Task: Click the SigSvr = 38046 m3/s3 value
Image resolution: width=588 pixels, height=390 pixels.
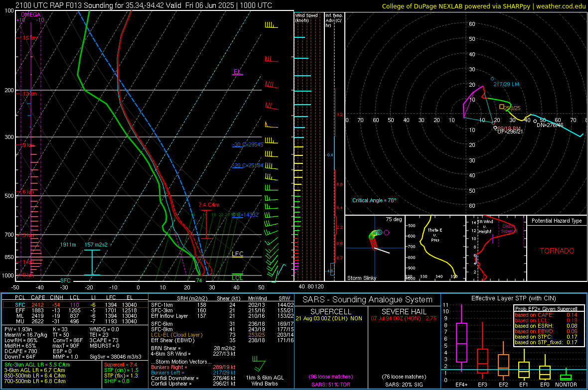Action: point(116,357)
